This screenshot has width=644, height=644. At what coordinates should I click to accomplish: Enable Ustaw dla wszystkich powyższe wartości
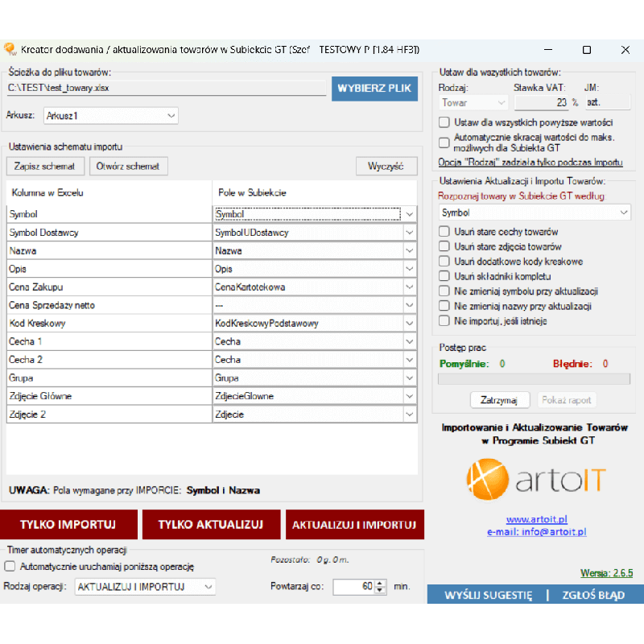coord(444,122)
